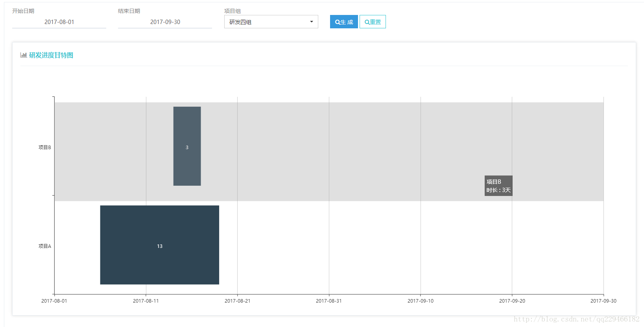The height and width of the screenshot is (327, 644).
Task: Click the 2017-09-10 axis date label
Action: [x=421, y=301]
